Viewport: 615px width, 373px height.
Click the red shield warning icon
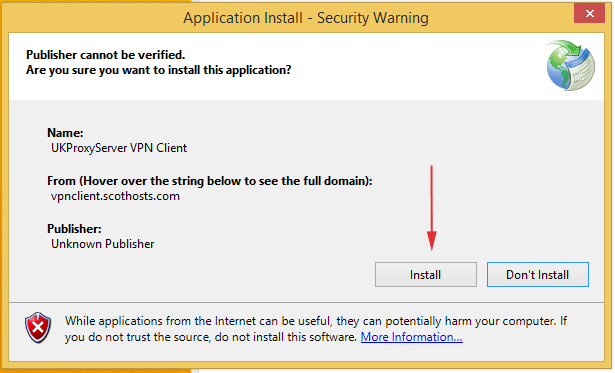(x=38, y=328)
